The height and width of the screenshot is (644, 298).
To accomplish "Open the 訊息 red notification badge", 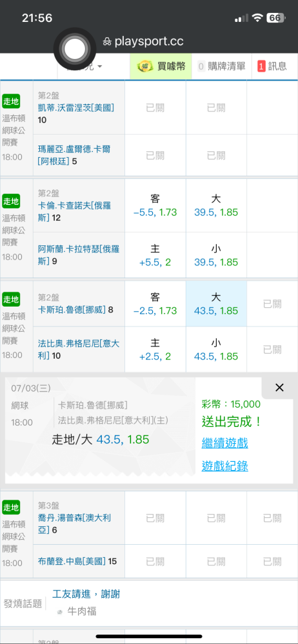I will (x=261, y=66).
